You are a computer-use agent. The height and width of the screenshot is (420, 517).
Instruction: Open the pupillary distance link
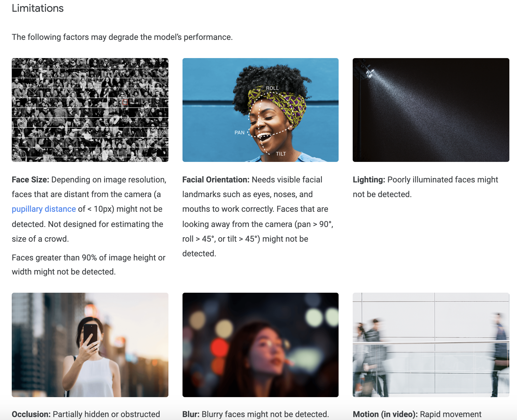(x=44, y=209)
